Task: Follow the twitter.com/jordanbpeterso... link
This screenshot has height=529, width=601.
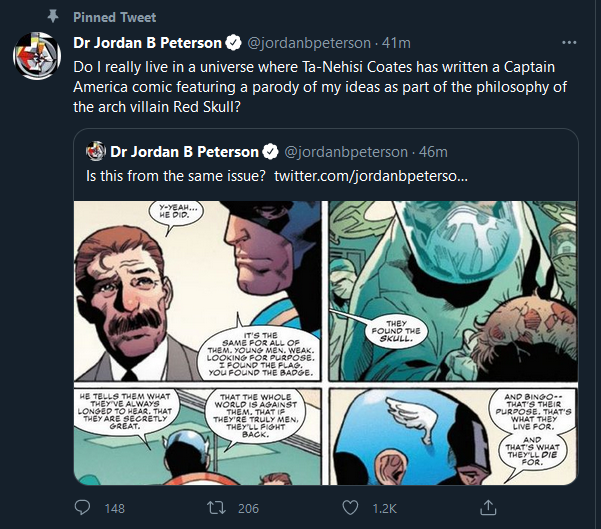Action: pyautogui.click(x=371, y=176)
